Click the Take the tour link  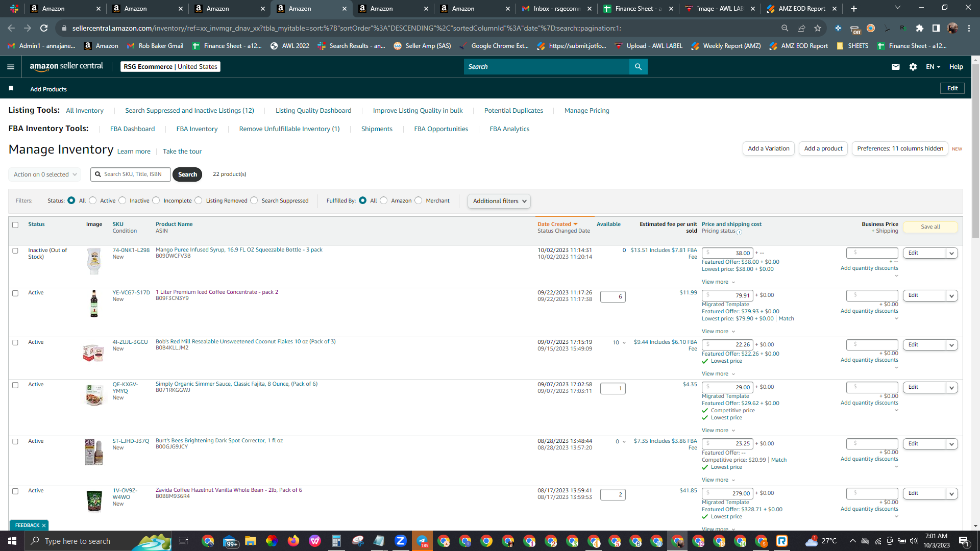182,152
